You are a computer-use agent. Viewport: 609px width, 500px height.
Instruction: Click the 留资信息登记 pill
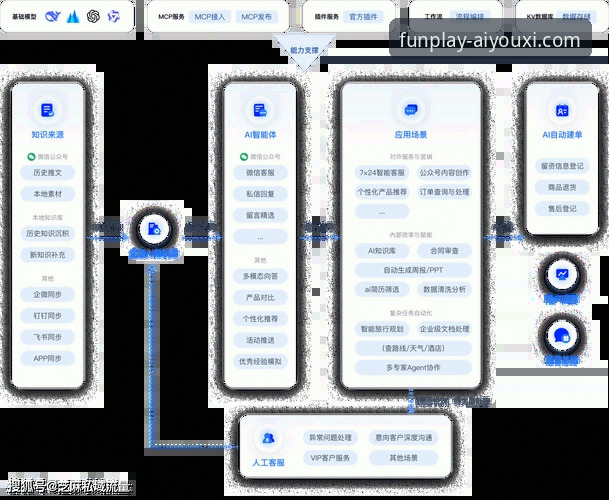[563, 166]
